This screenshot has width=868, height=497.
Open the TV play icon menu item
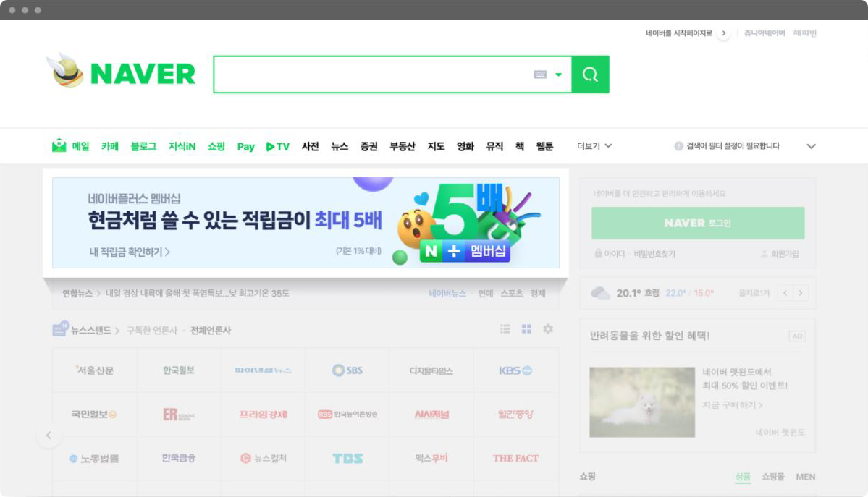pyautogui.click(x=278, y=146)
